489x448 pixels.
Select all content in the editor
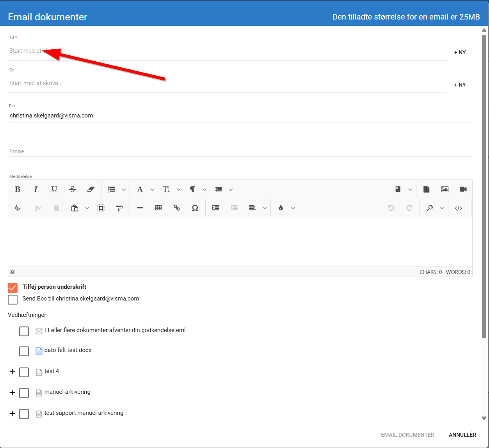click(101, 208)
